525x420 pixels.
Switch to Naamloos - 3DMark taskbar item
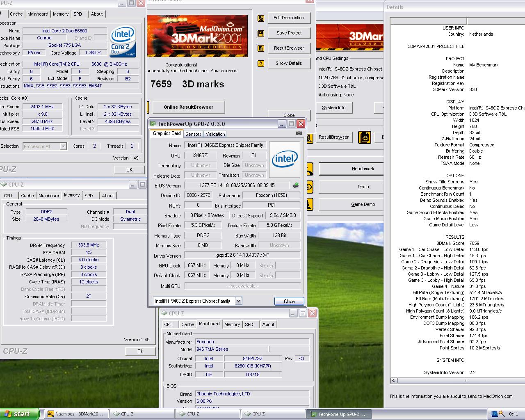click(76, 414)
